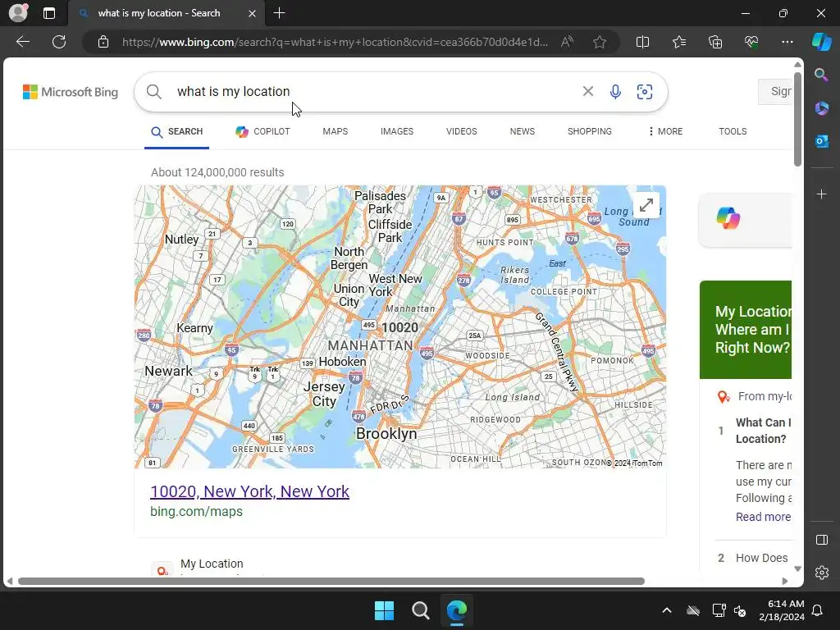Image resolution: width=840 pixels, height=630 pixels.
Task: Click Edge icon in the taskbar
Action: click(457, 610)
